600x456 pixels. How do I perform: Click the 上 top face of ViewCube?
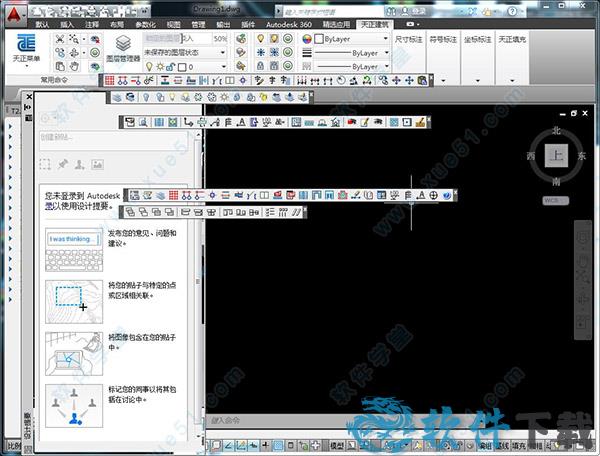[x=556, y=156]
